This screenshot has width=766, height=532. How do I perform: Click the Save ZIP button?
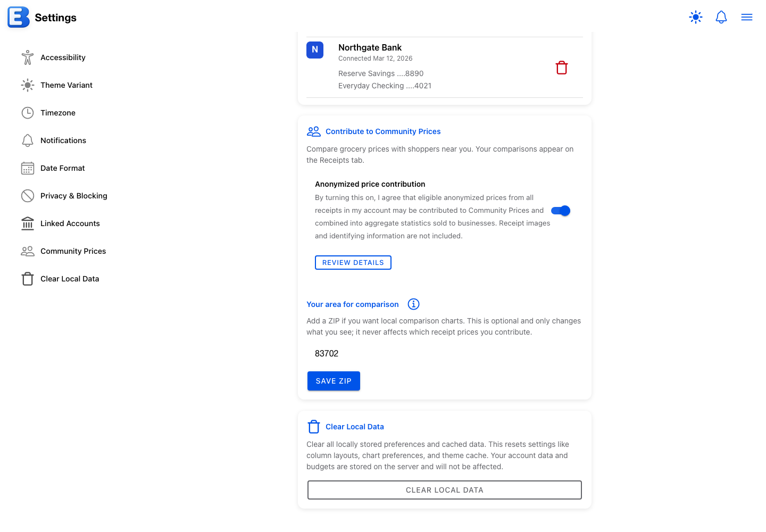(334, 381)
